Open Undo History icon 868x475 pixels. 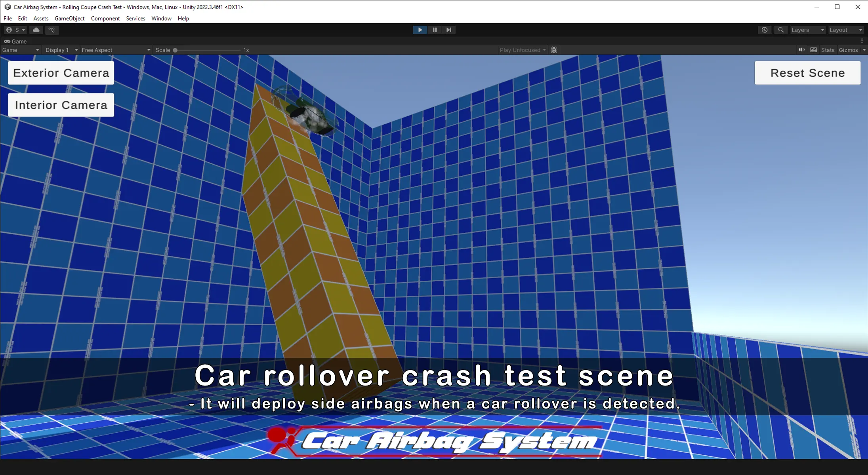coord(765,30)
